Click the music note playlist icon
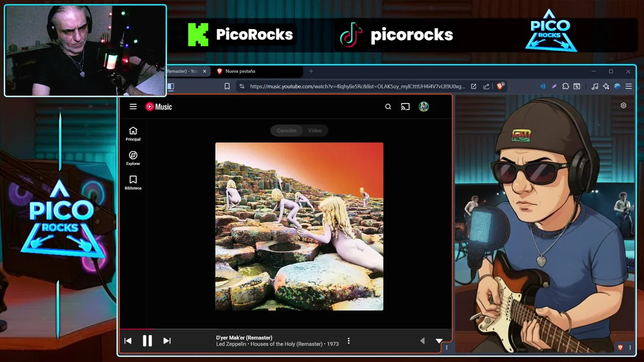Image resolution: width=644 pixels, height=362 pixels. pyautogui.click(x=595, y=86)
